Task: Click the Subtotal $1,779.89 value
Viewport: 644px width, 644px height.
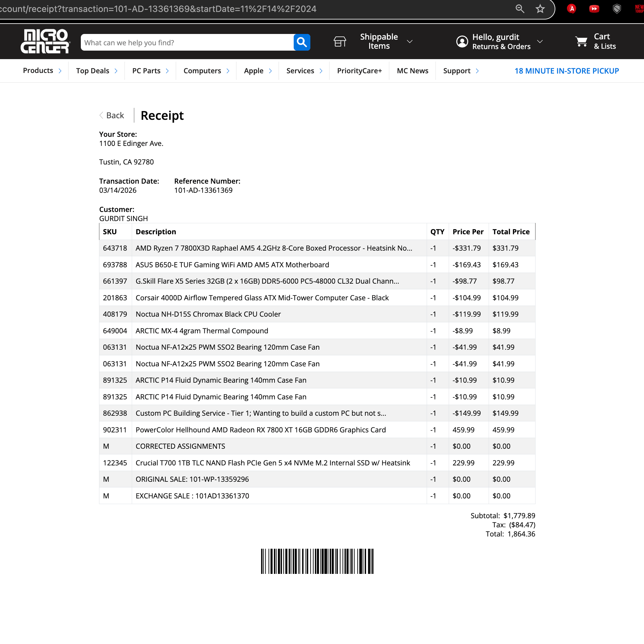Action: coord(519,516)
